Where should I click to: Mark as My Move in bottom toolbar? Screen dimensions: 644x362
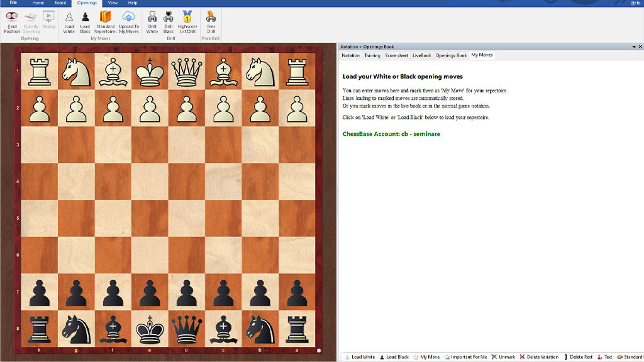(x=426, y=357)
